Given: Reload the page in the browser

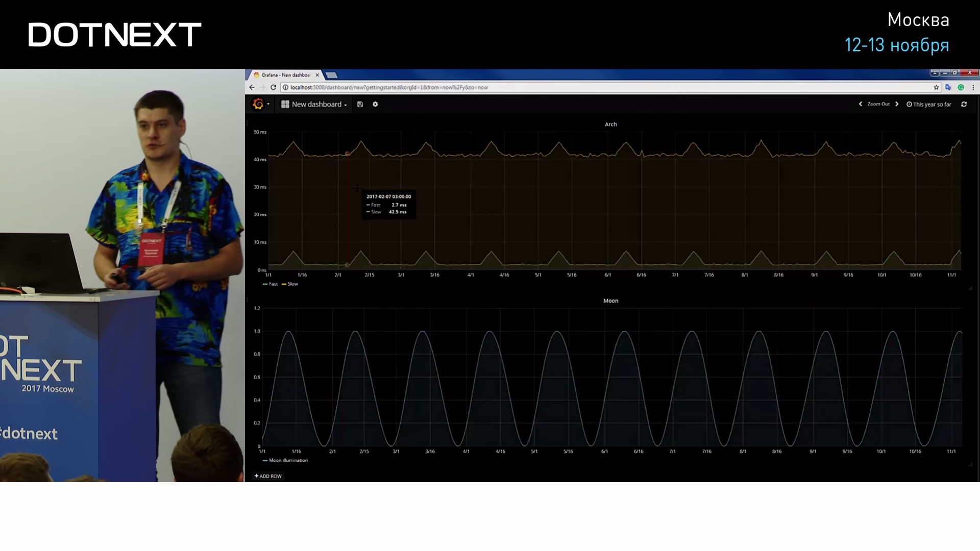Looking at the screenshot, I should tap(273, 87).
